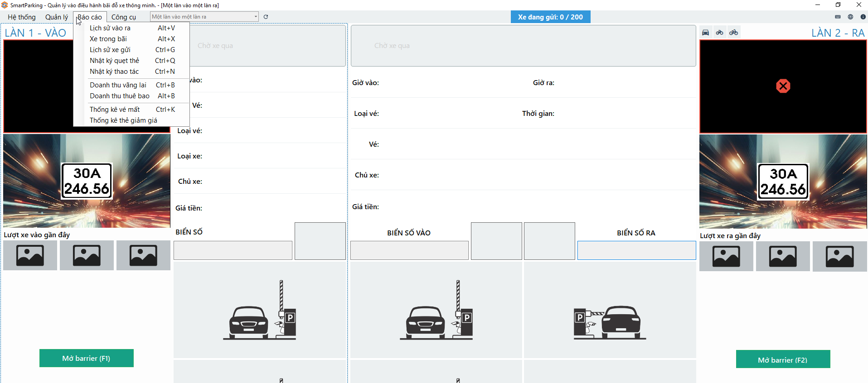Select the car vehicle type icon
The image size is (868, 383).
(706, 33)
